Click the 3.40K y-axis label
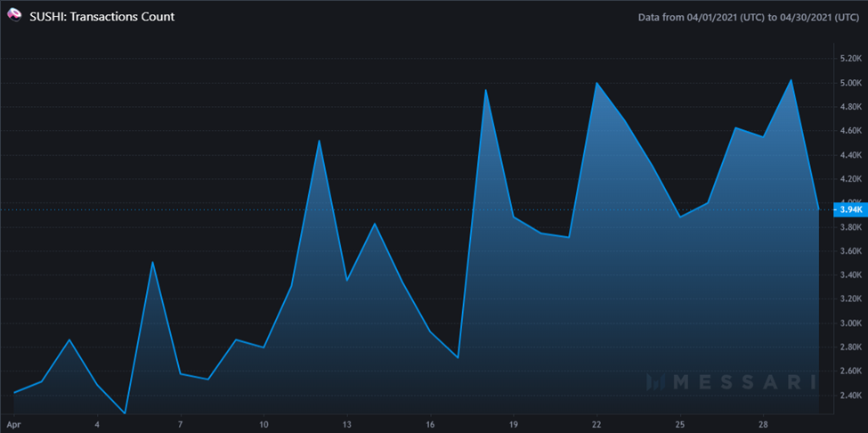This screenshot has height=433, width=868. click(851, 275)
